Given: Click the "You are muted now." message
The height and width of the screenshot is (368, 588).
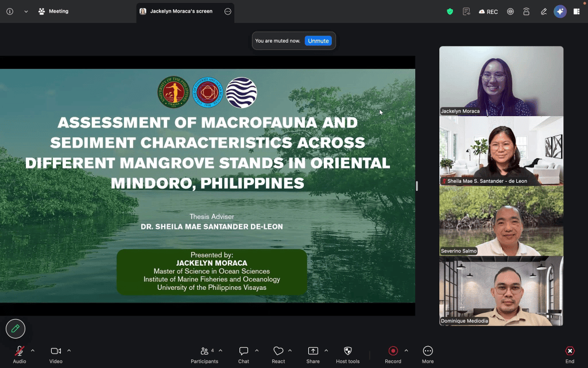Looking at the screenshot, I should click(277, 41).
